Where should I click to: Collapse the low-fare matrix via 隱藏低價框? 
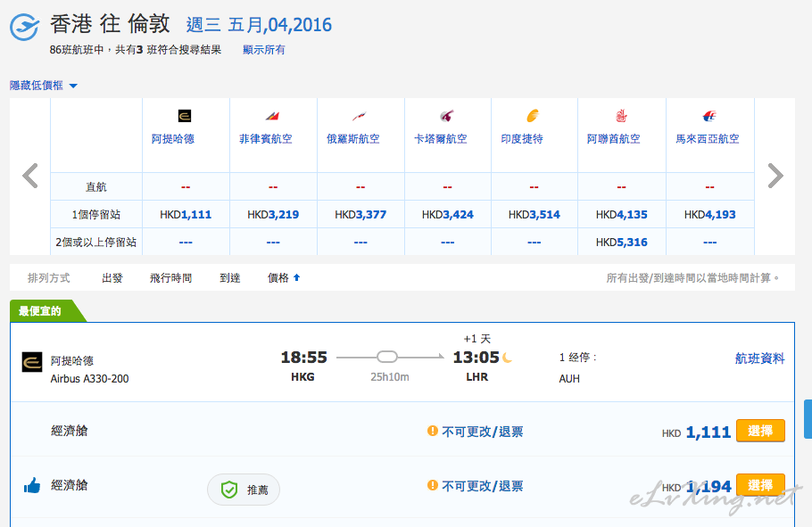tap(37, 86)
